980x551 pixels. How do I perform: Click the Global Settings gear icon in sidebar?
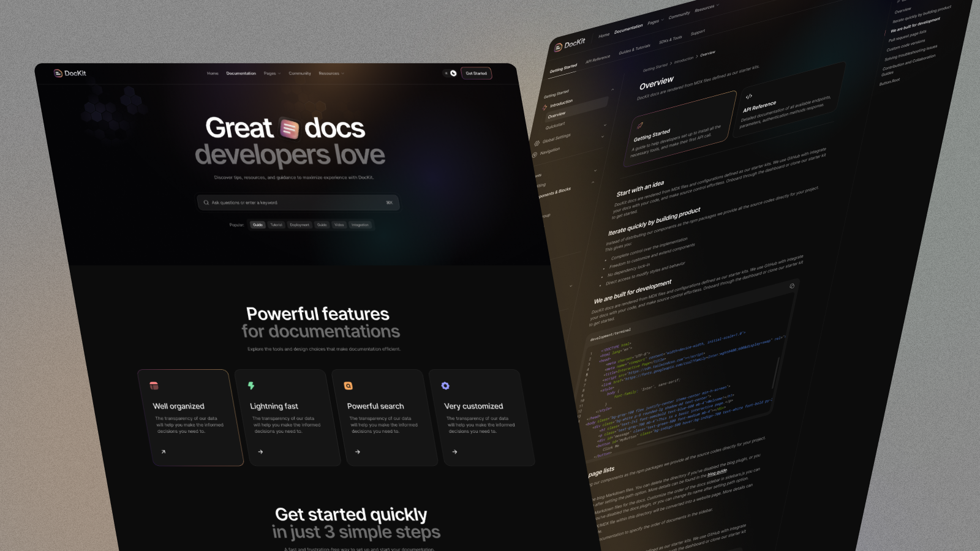click(537, 143)
